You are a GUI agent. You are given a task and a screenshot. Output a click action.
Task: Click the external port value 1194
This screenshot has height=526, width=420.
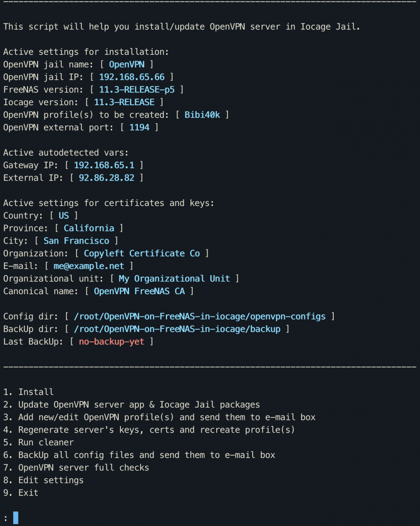[x=139, y=128]
